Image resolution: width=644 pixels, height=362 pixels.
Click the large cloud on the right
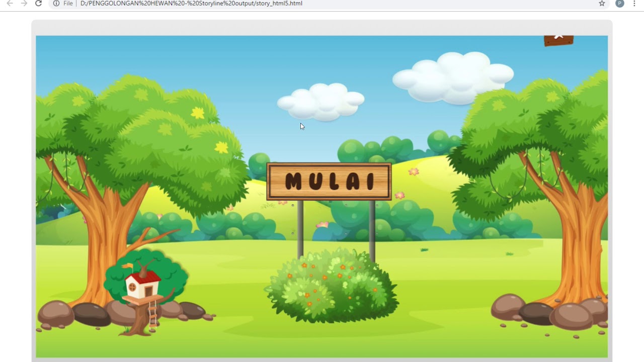tap(453, 78)
